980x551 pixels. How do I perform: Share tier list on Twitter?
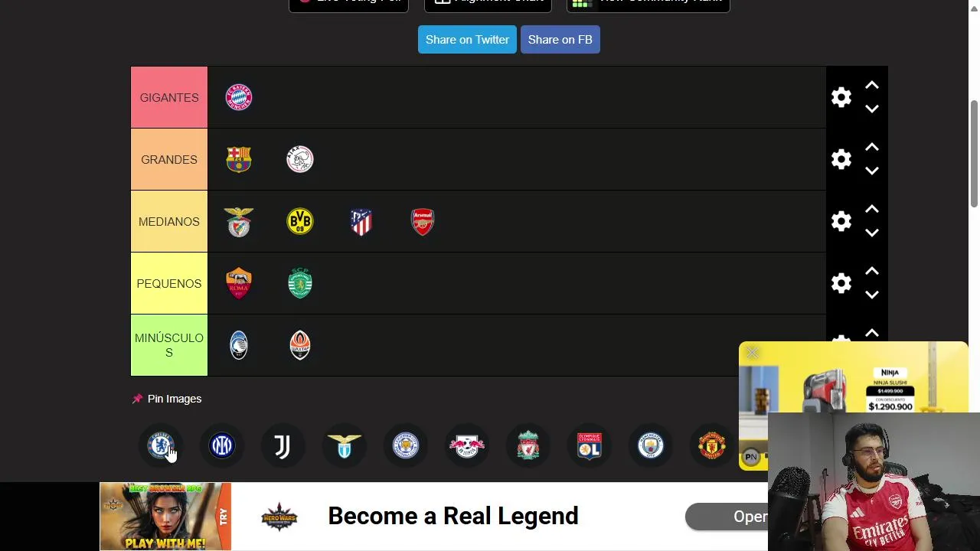tap(467, 40)
